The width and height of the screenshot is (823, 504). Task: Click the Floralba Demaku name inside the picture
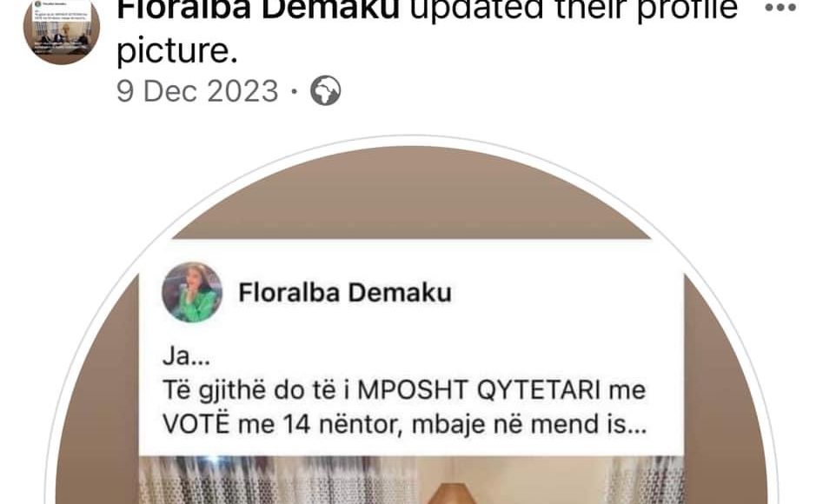345,293
